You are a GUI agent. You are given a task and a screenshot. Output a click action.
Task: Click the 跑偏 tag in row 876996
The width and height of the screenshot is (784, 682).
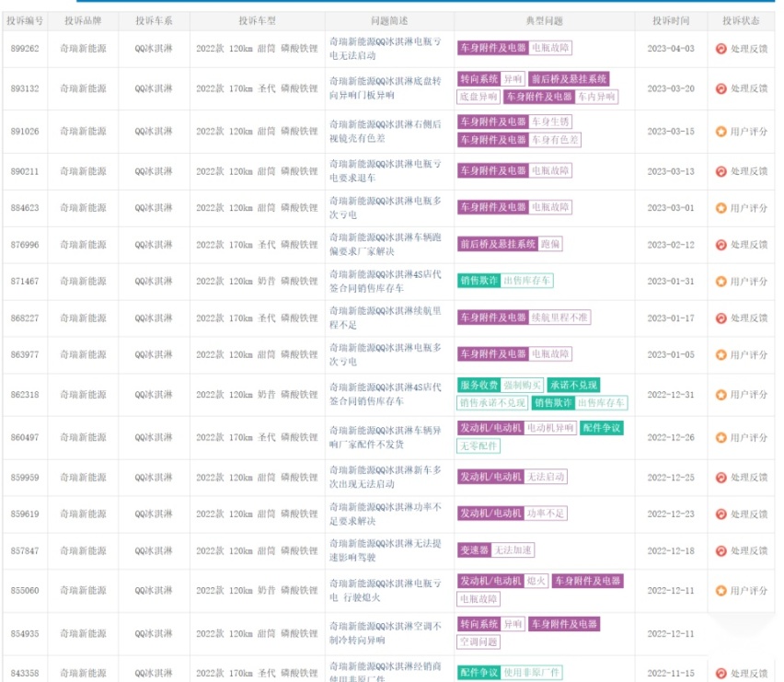[550, 244]
